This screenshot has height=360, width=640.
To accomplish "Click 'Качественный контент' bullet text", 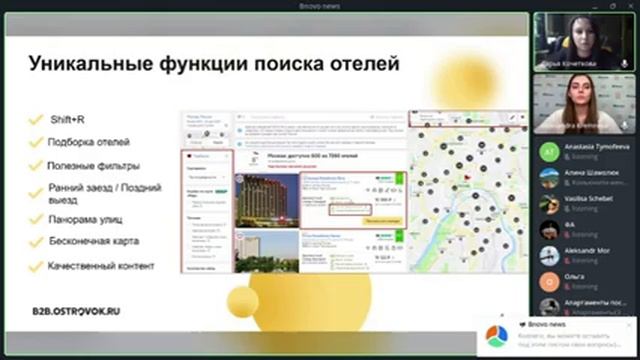I will coord(101,266).
